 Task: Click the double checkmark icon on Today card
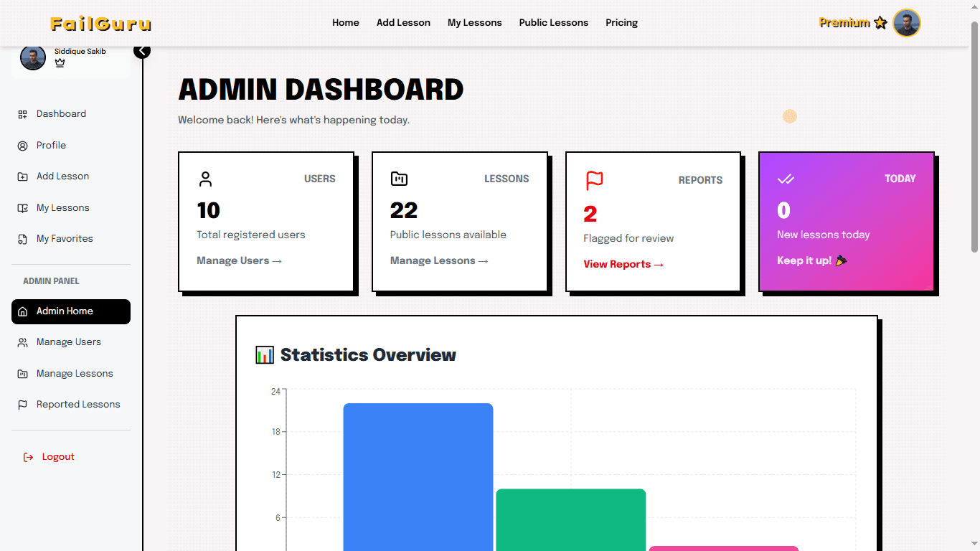[x=786, y=180]
